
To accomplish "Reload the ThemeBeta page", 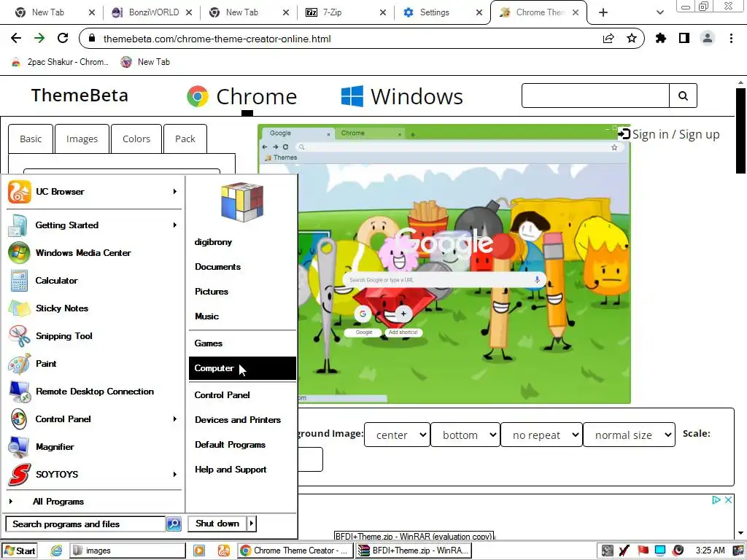I will [63, 39].
